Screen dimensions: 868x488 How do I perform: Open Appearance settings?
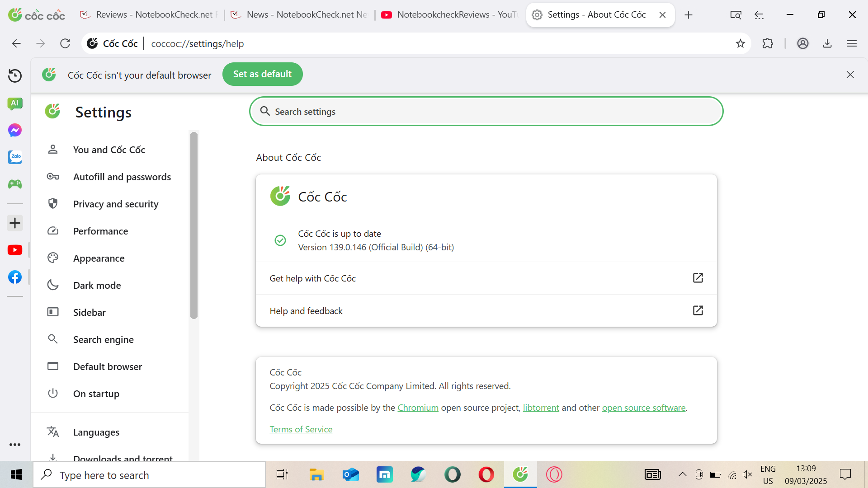point(109,258)
